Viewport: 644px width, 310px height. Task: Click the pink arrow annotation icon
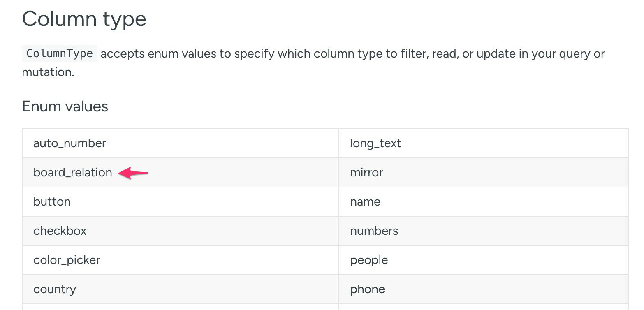(133, 173)
